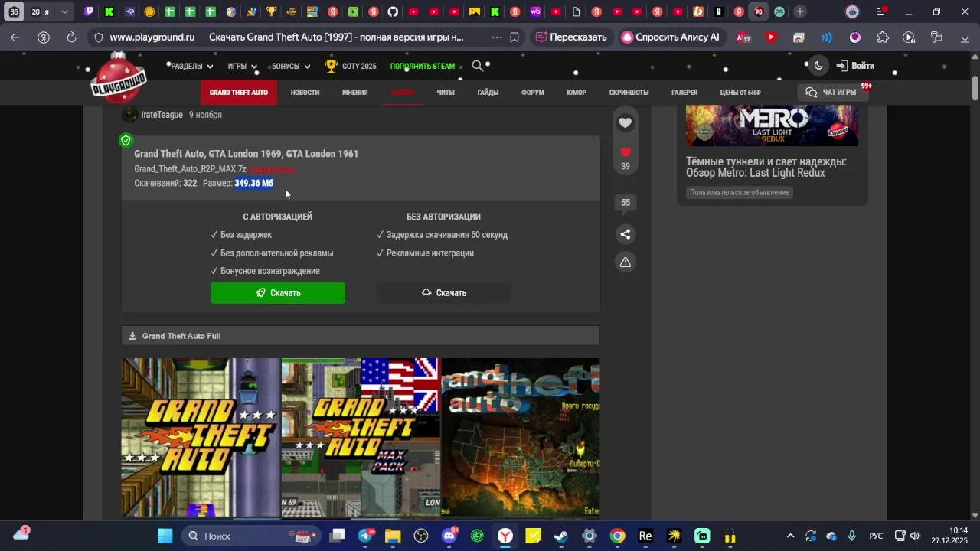Open Google Chrome from the taskbar
980x551 pixels.
tap(617, 536)
